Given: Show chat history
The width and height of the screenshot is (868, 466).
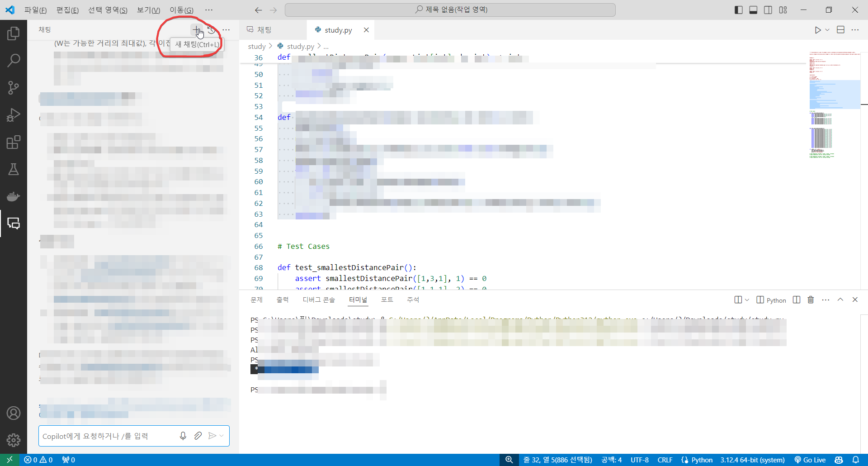Looking at the screenshot, I should click(212, 30).
